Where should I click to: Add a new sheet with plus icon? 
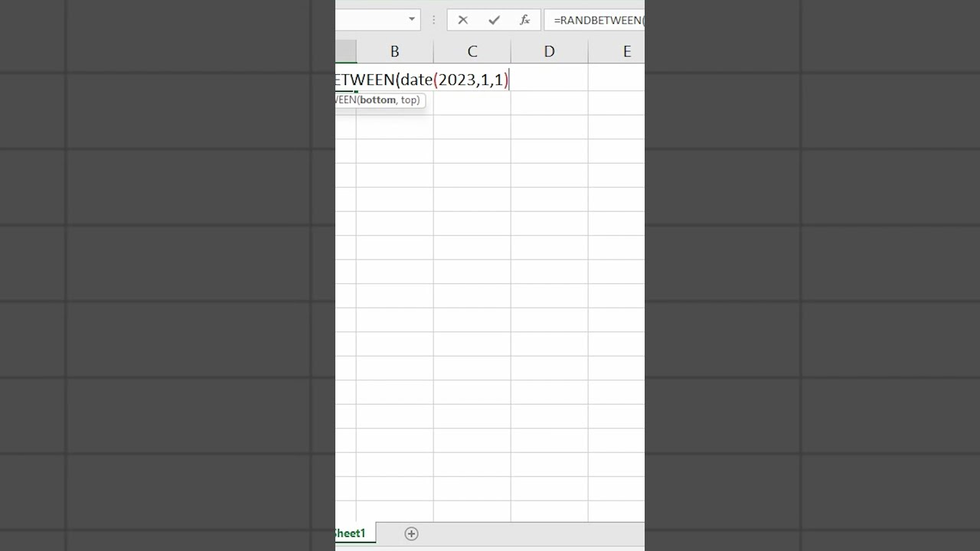[x=411, y=533]
